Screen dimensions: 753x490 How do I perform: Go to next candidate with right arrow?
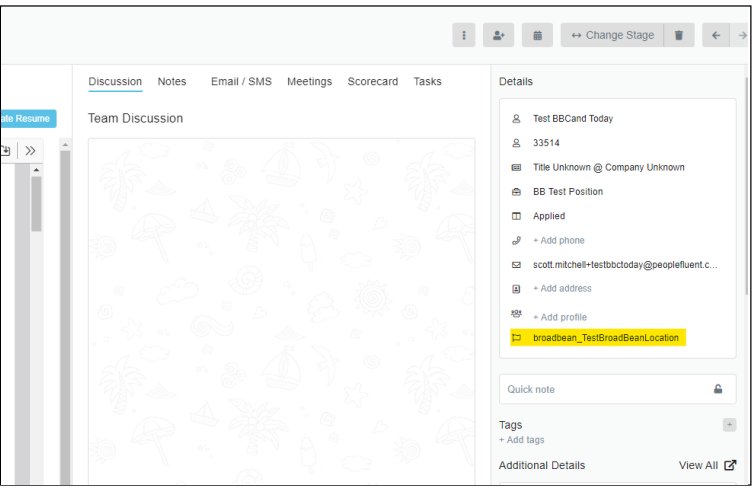coord(741,35)
